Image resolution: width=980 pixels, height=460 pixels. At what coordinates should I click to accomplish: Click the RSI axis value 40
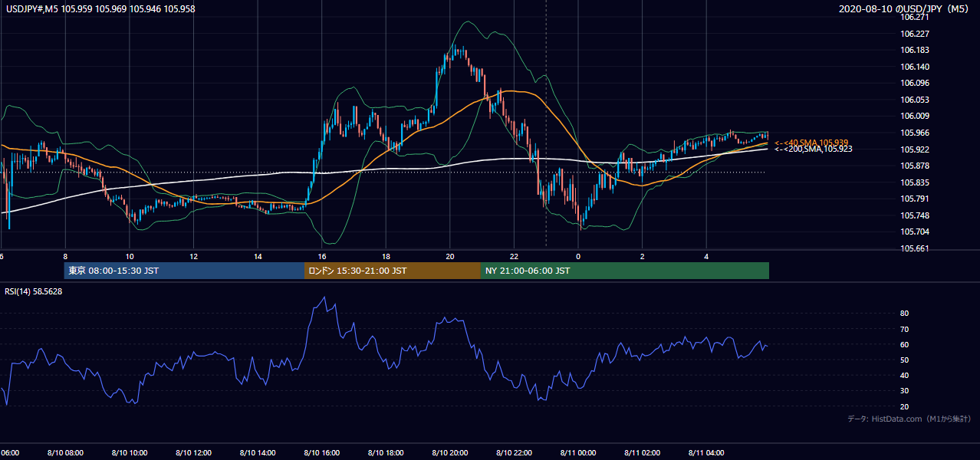[x=904, y=375]
